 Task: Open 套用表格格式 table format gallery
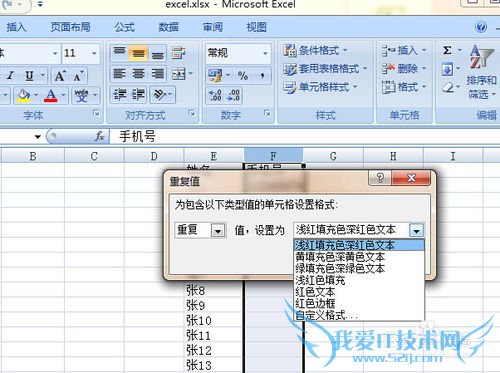pyautogui.click(x=325, y=69)
